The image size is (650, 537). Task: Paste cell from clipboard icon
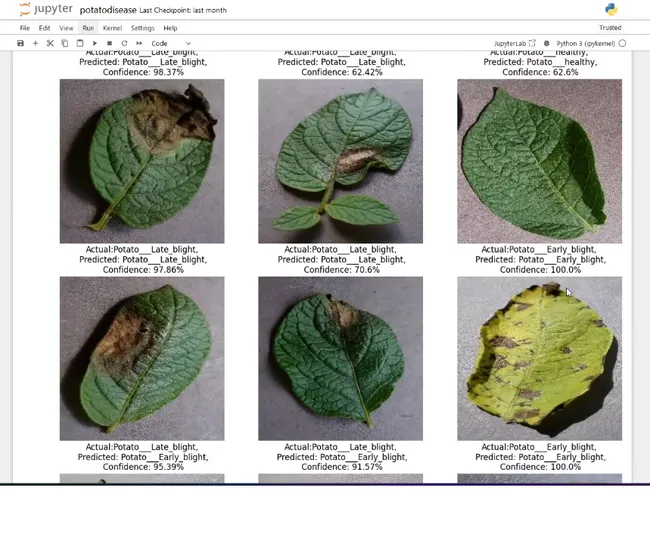[x=80, y=43]
